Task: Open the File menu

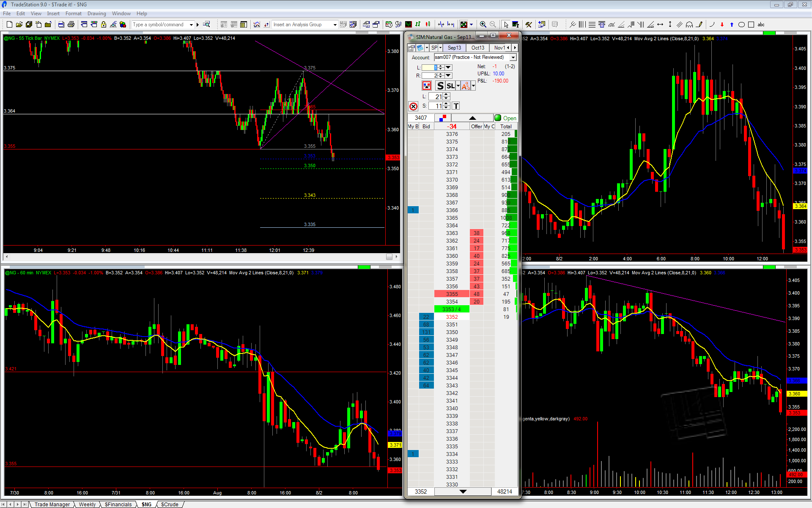Action: (x=7, y=14)
